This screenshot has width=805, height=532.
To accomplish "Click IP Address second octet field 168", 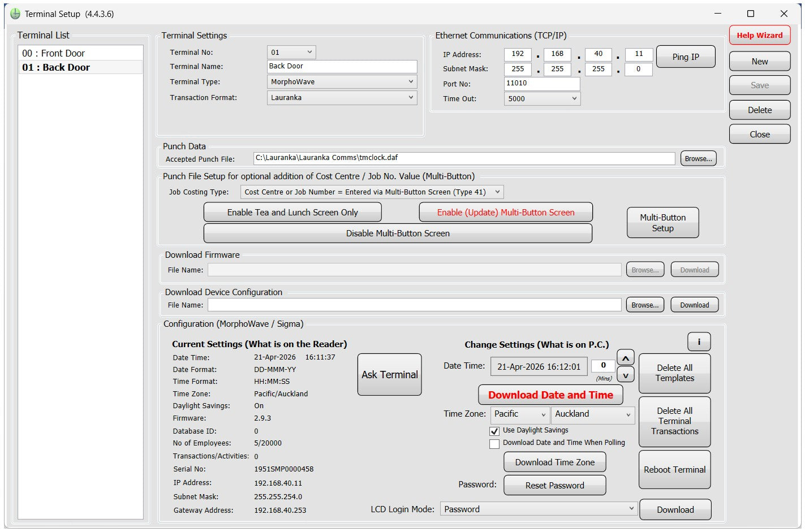I will (x=557, y=54).
